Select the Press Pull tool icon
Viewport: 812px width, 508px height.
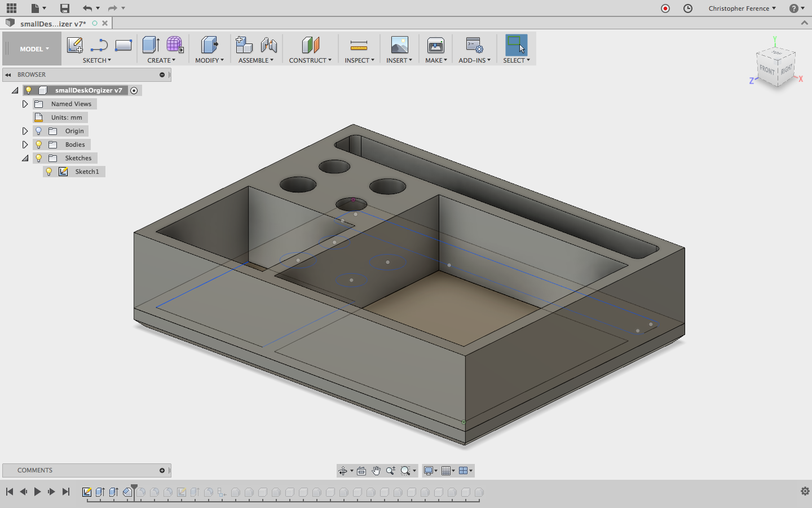(x=209, y=45)
